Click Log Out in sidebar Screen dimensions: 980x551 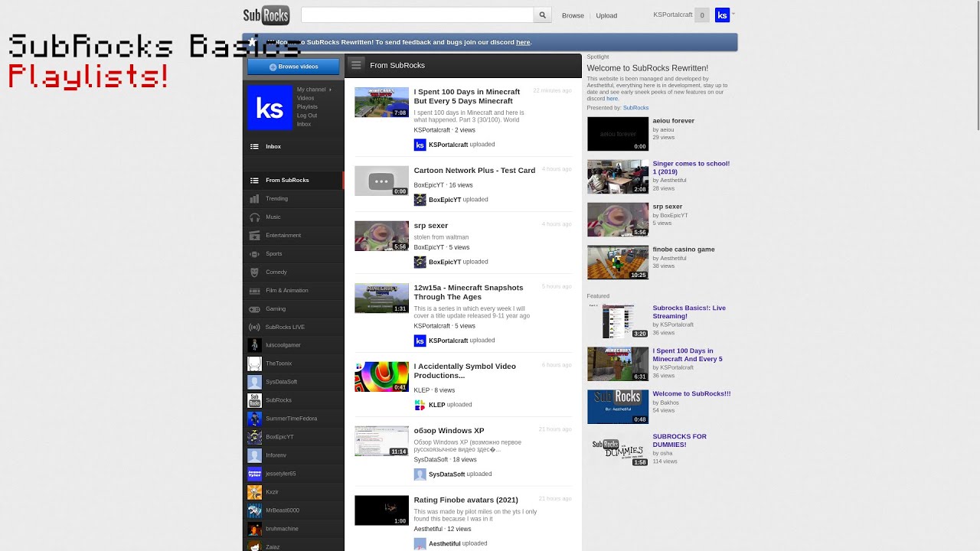click(x=307, y=116)
